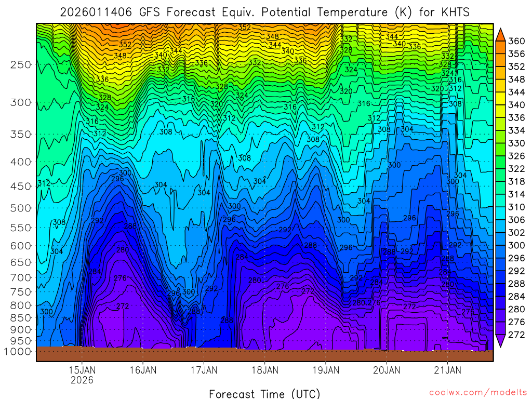The width and height of the screenshot is (532, 399).
Task: Click the 352 color bar value
Action: [516, 66]
